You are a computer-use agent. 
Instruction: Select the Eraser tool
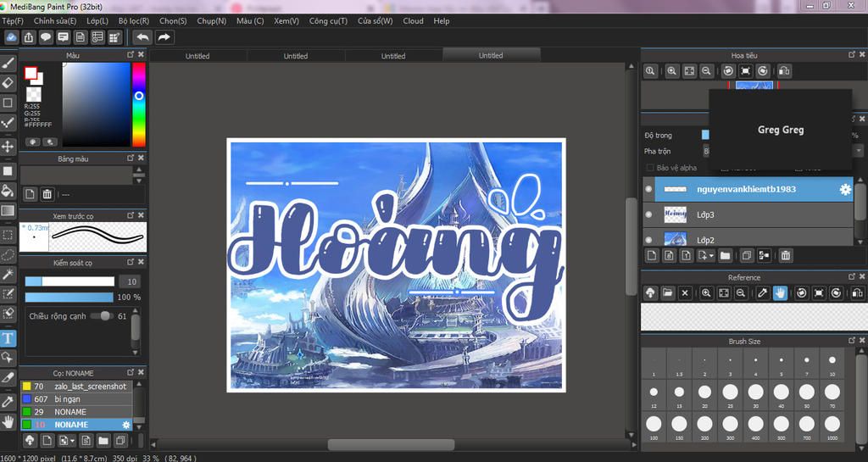click(x=8, y=84)
